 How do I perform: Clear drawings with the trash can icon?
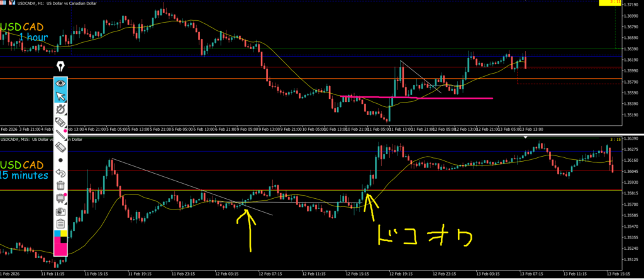61,186
